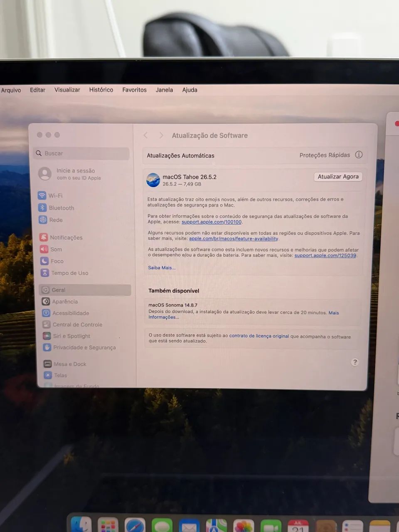Open Calendar from the Dock
The width and height of the screenshot is (399, 532).
[298, 526]
